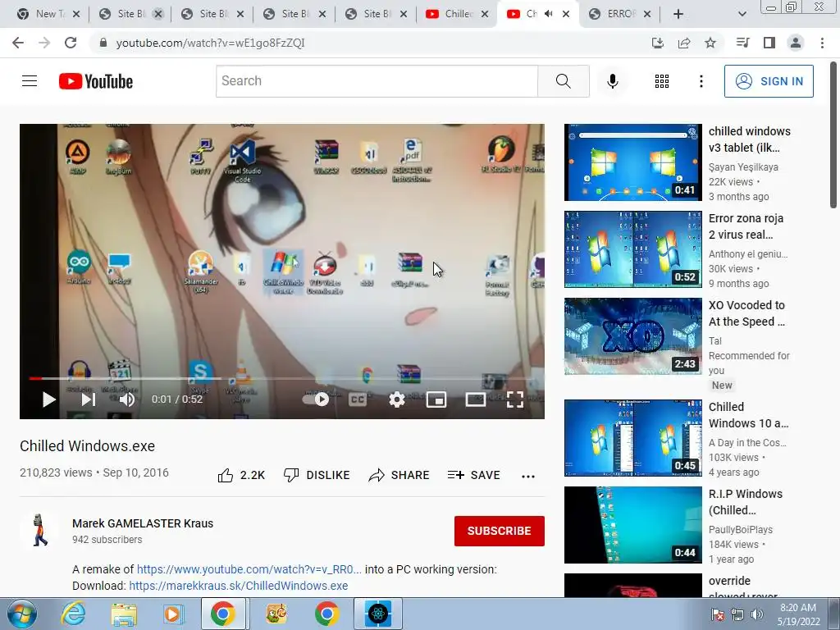Image resolution: width=840 pixels, height=630 pixels.
Task: Open the Error zona roja thumbnail
Action: coord(632,249)
